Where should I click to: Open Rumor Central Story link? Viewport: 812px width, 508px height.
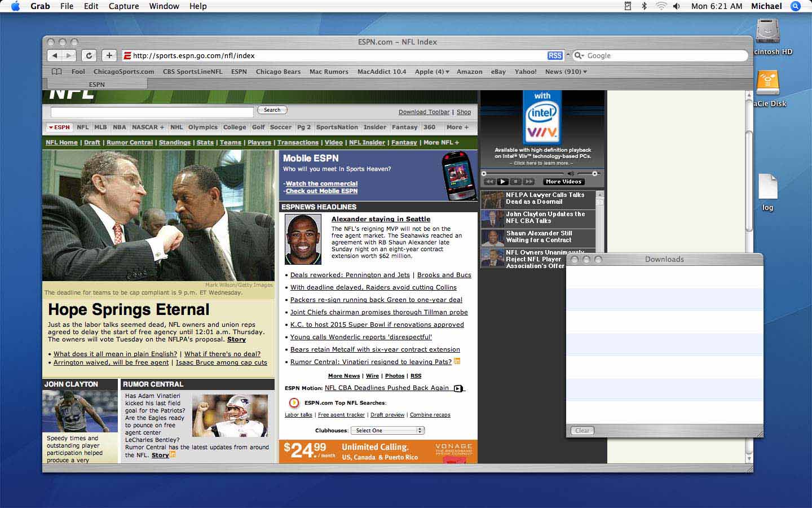point(160,455)
